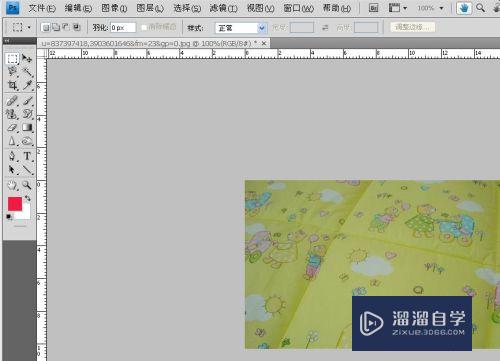Swap width and height values icon
500x361 pixels.
pos(325,28)
